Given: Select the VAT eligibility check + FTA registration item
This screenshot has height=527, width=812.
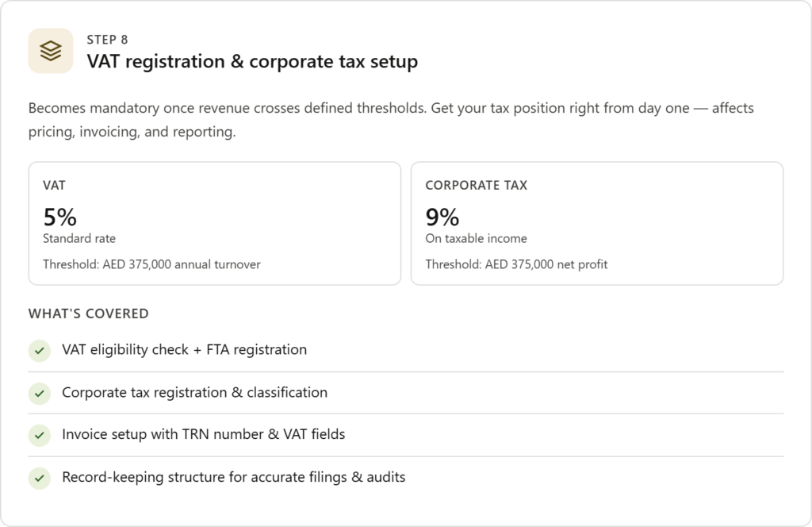Looking at the screenshot, I should 184,349.
